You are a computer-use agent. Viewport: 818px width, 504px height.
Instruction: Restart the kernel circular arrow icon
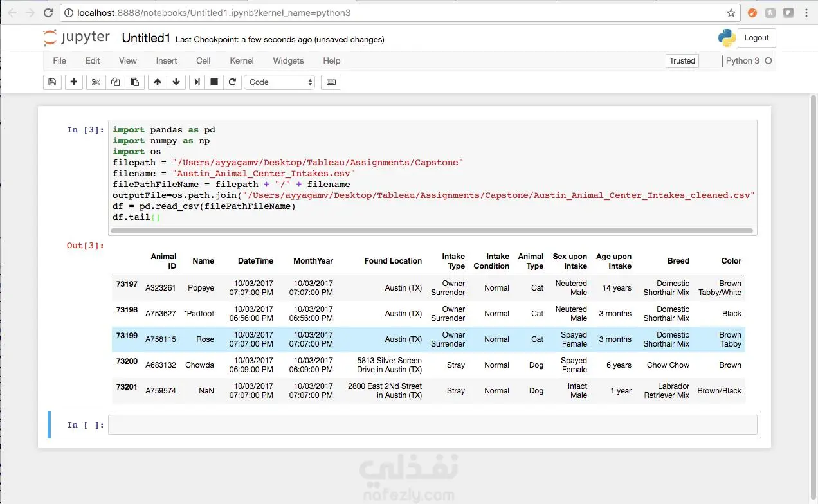coord(232,82)
